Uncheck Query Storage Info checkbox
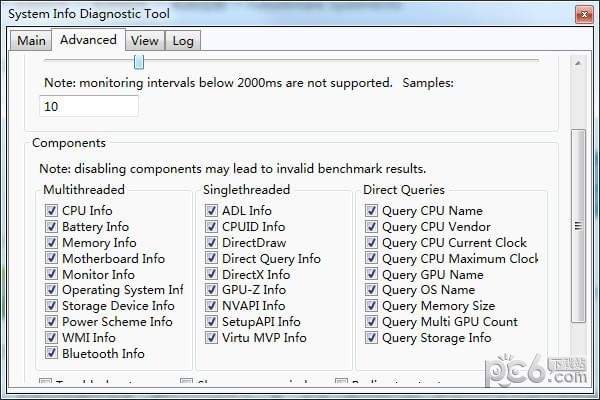The height and width of the screenshot is (400, 600). [372, 338]
